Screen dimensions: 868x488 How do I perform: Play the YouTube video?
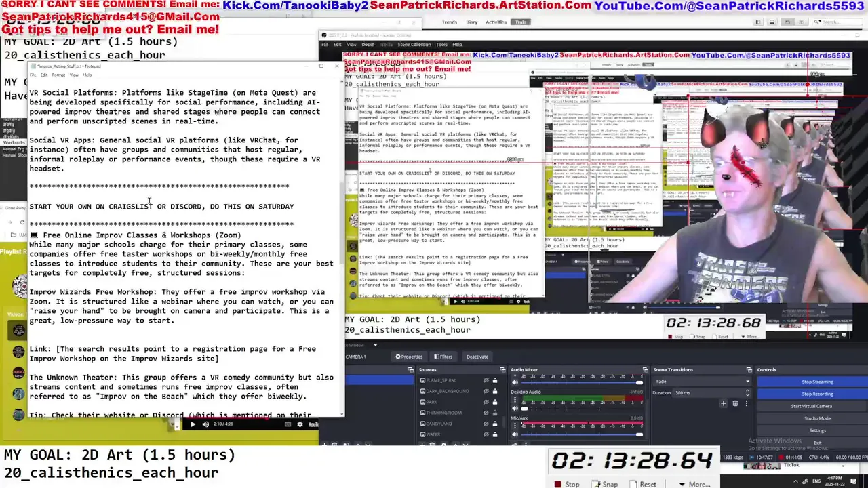[193, 424]
